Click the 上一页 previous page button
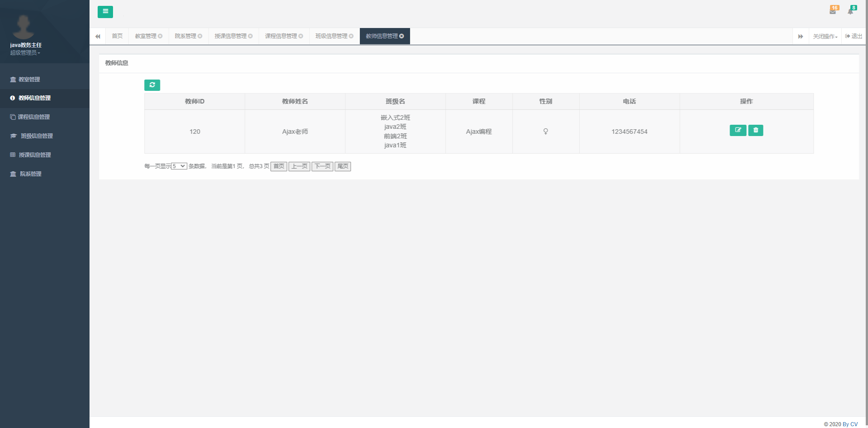868x428 pixels. click(x=299, y=166)
